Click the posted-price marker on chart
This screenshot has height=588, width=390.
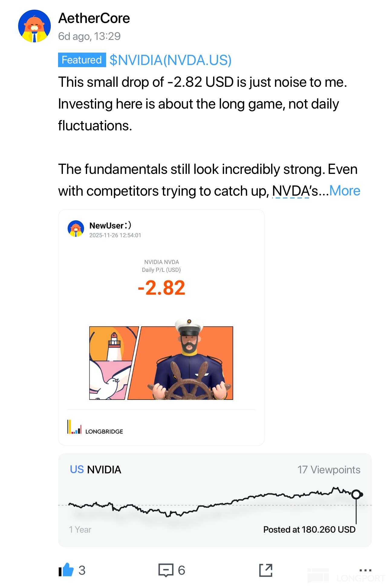tap(356, 494)
